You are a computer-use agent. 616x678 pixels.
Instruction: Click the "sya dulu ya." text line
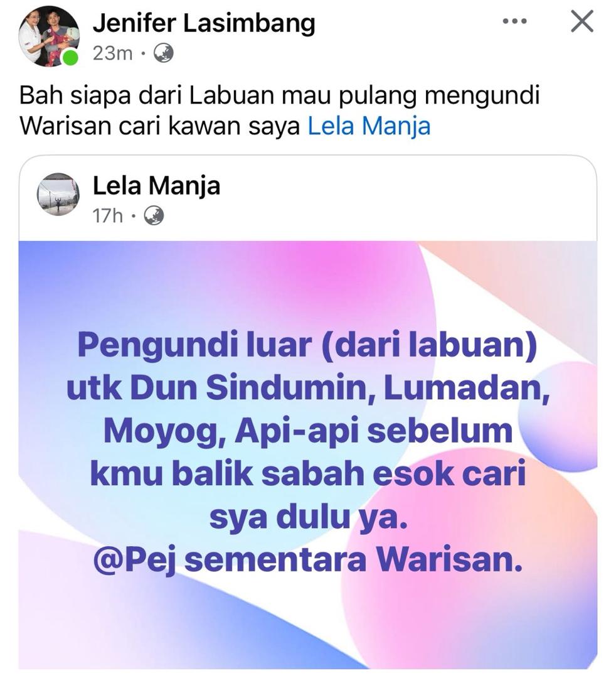[309, 517]
